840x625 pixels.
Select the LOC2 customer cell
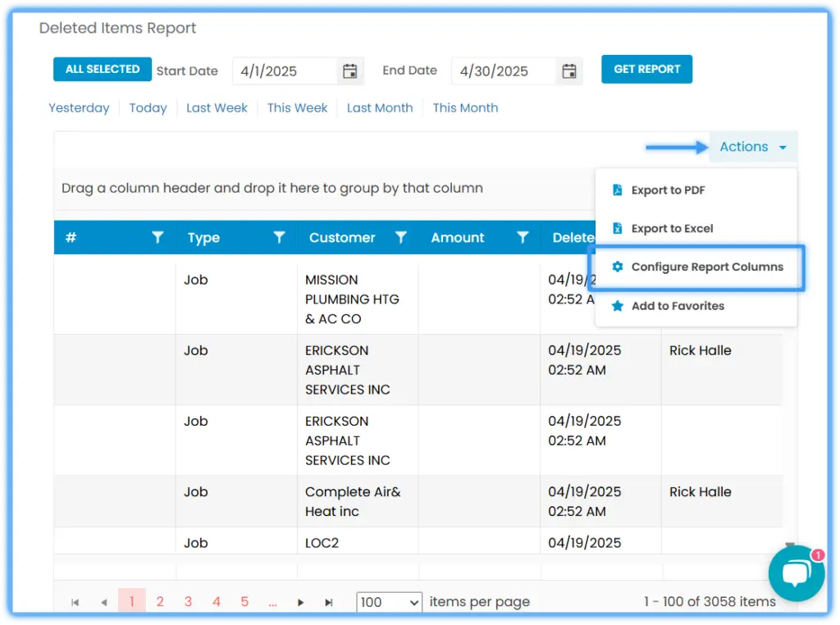(x=358, y=541)
